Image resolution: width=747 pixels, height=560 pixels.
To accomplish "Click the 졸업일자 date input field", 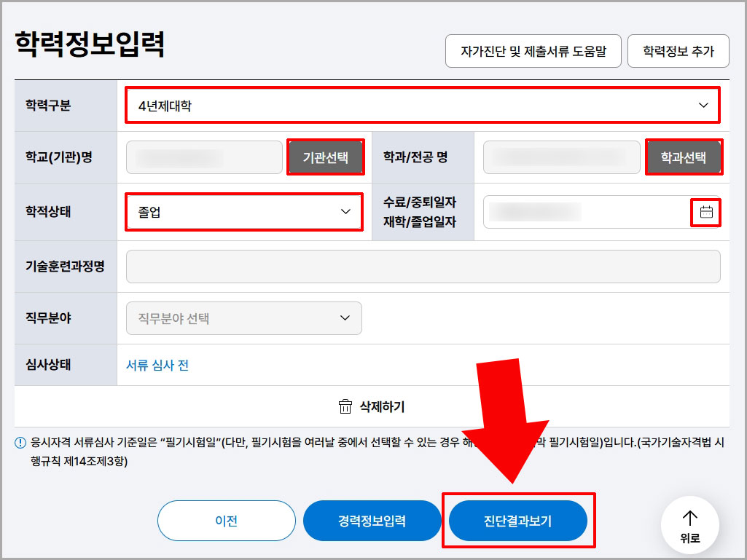I will pyautogui.click(x=583, y=212).
